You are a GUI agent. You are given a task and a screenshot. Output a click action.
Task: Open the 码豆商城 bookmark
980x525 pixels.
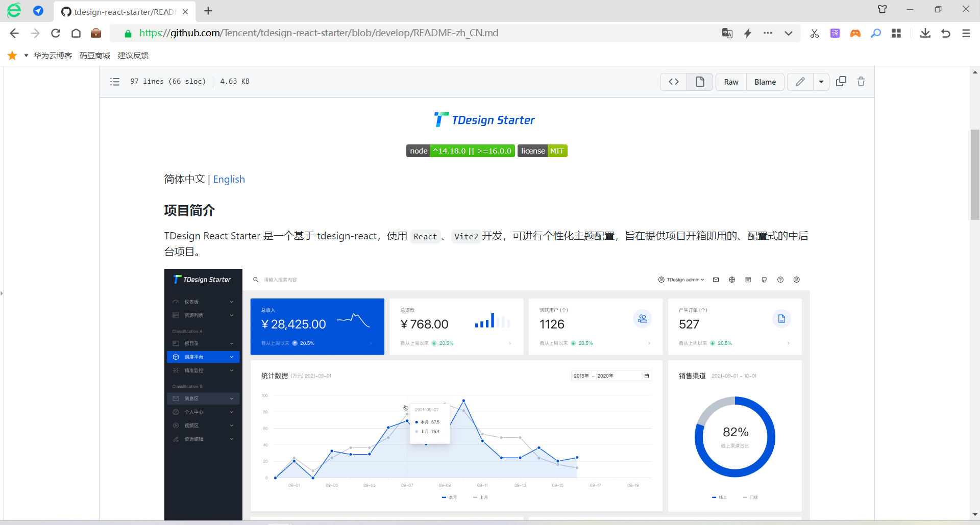coord(95,55)
